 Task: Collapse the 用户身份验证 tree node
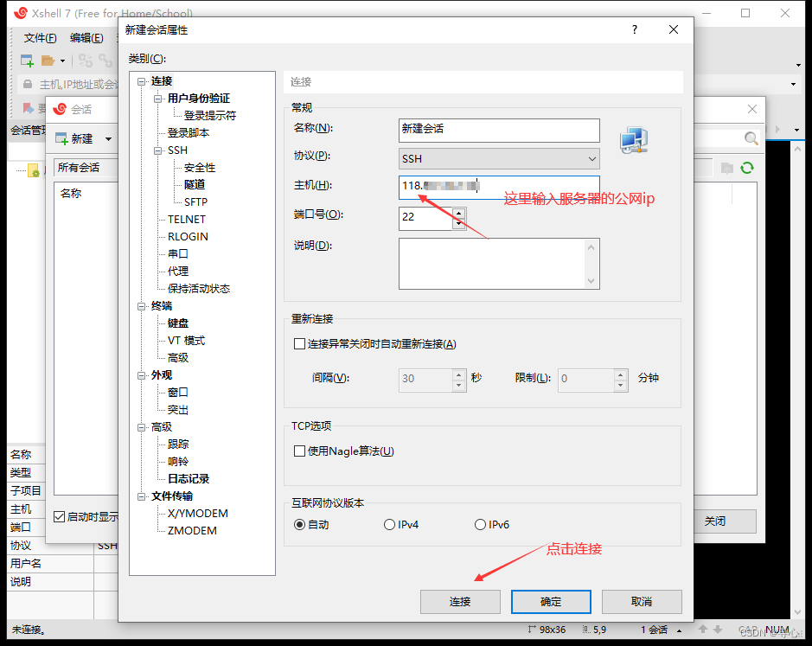158,99
